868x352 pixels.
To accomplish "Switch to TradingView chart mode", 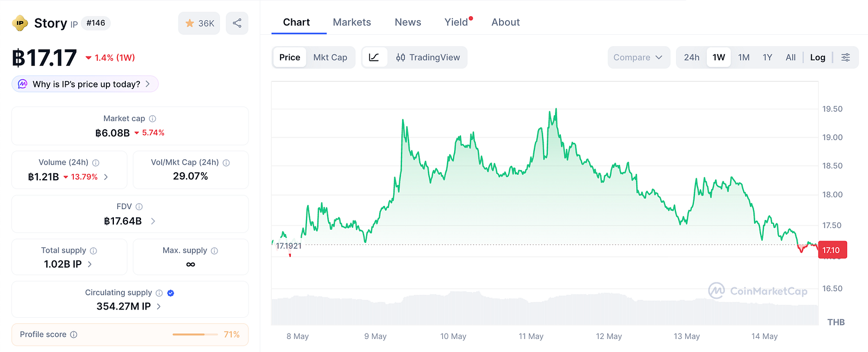I will [428, 58].
